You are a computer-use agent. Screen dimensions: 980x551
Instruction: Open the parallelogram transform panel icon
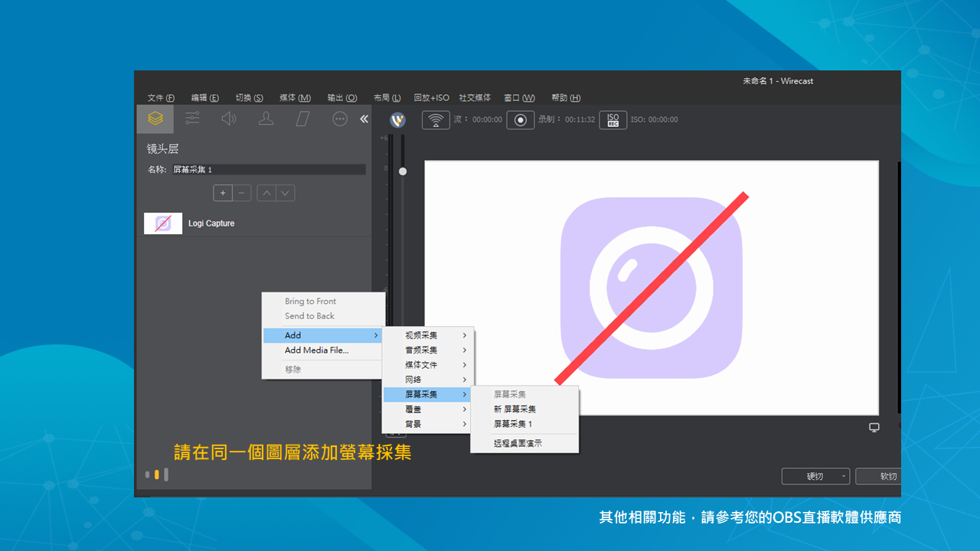[x=302, y=119]
